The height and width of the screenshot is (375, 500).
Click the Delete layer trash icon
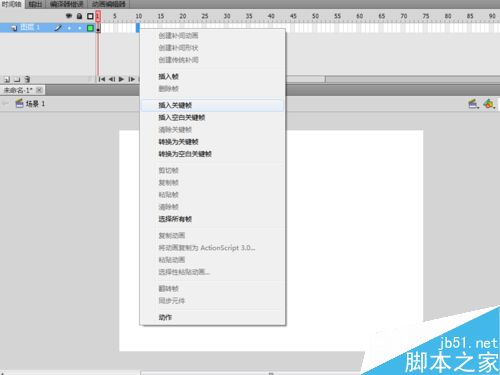(27, 79)
